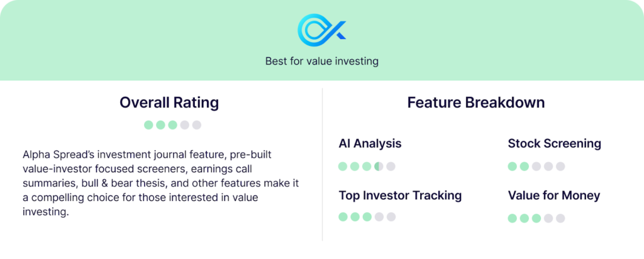This screenshot has width=644, height=259.
Task: Click the last gray Value for Money dot
Action: (x=560, y=218)
